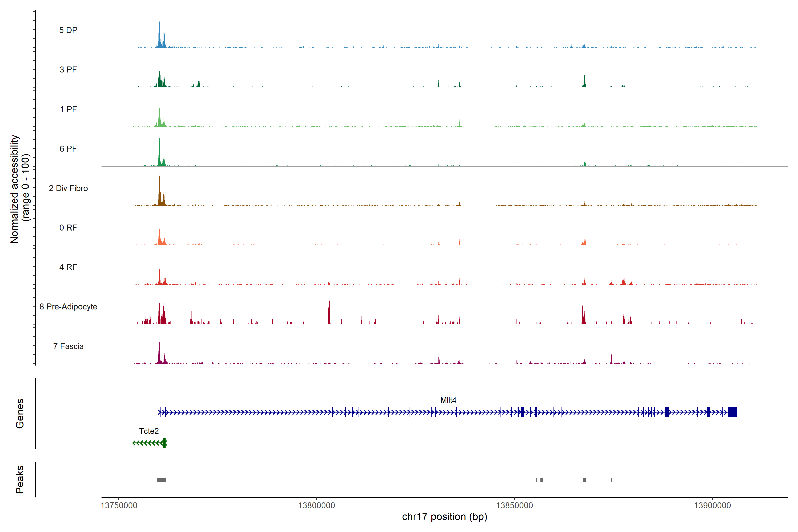Click the Mllt4 gene name label
The image size is (798, 532).
448,400
